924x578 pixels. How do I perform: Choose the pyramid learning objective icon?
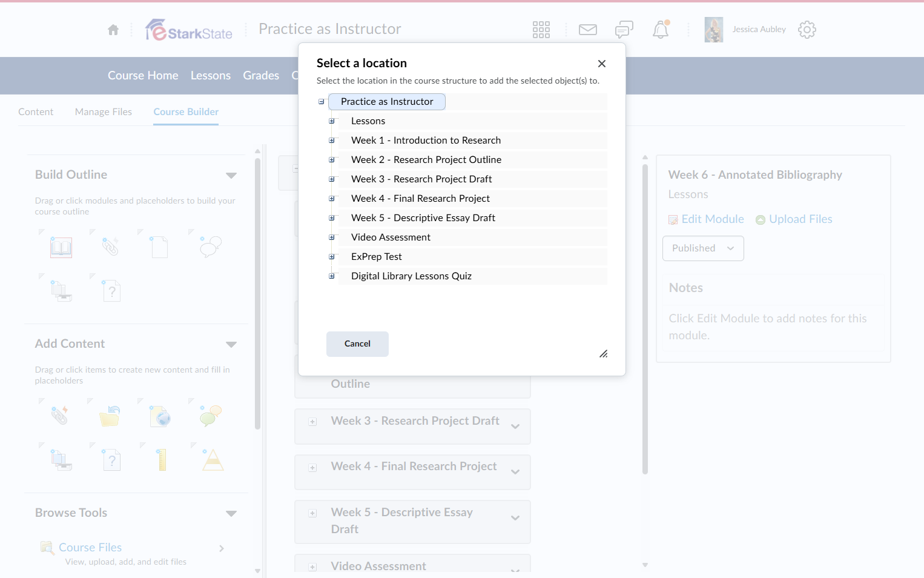pyautogui.click(x=213, y=460)
